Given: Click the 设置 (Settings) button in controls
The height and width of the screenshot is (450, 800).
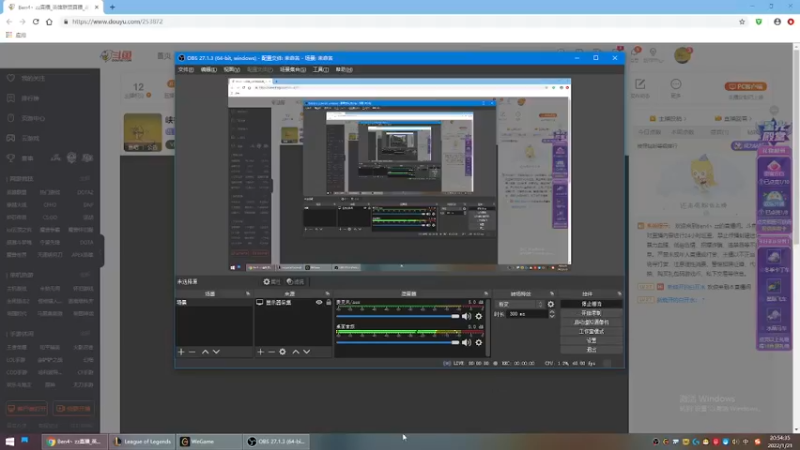Looking at the screenshot, I should 591,340.
